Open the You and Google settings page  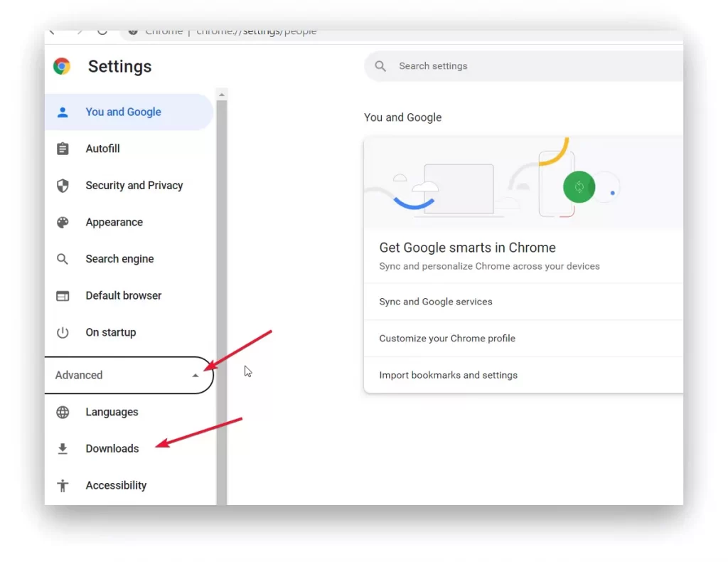click(129, 112)
